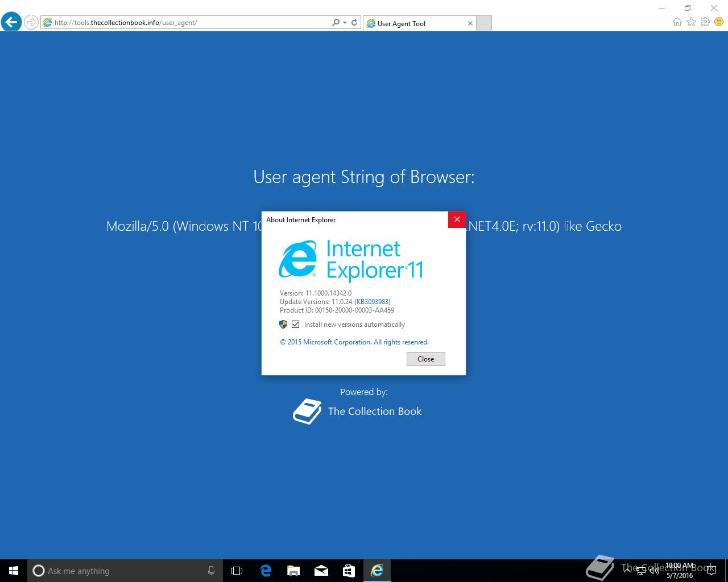The width and height of the screenshot is (728, 582).
Task: Click the Product ID text line
Action: click(337, 310)
